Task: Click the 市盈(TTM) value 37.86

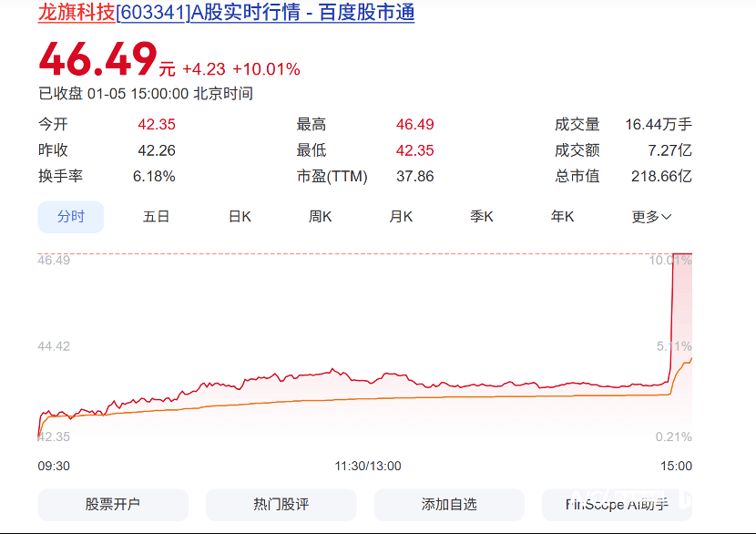Action: [x=414, y=177]
